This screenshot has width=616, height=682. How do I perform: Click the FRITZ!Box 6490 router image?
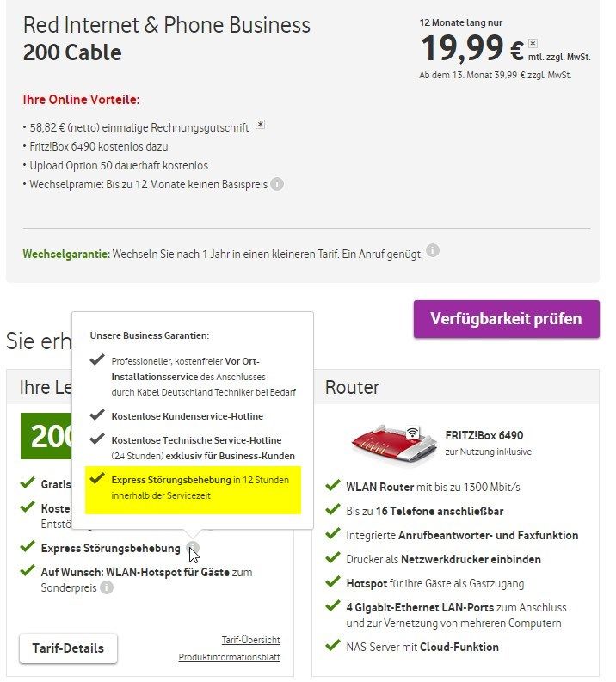(x=394, y=442)
